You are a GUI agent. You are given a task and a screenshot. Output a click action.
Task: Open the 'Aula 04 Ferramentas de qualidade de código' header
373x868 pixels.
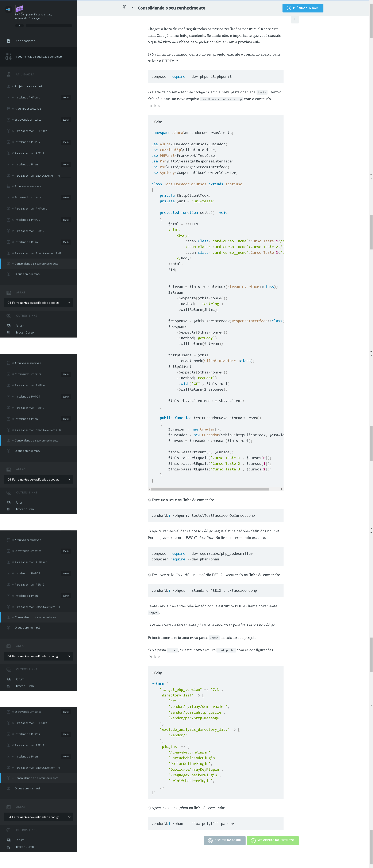[38, 57]
